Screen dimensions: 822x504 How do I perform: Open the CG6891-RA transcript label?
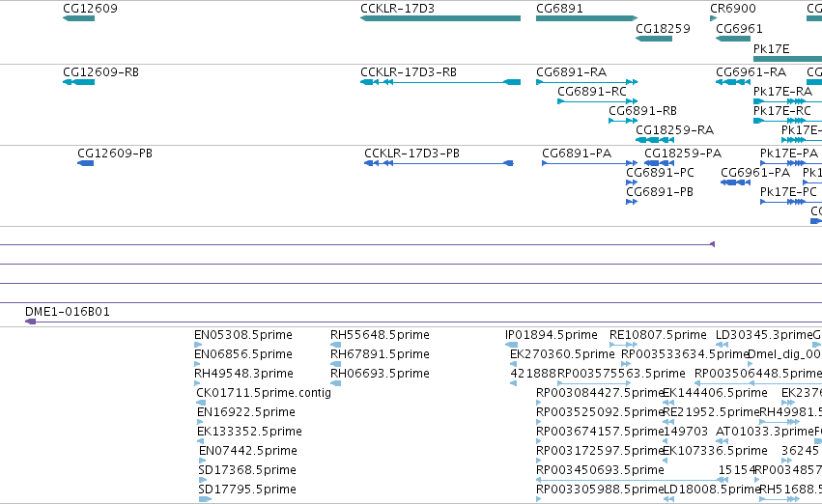571,72
